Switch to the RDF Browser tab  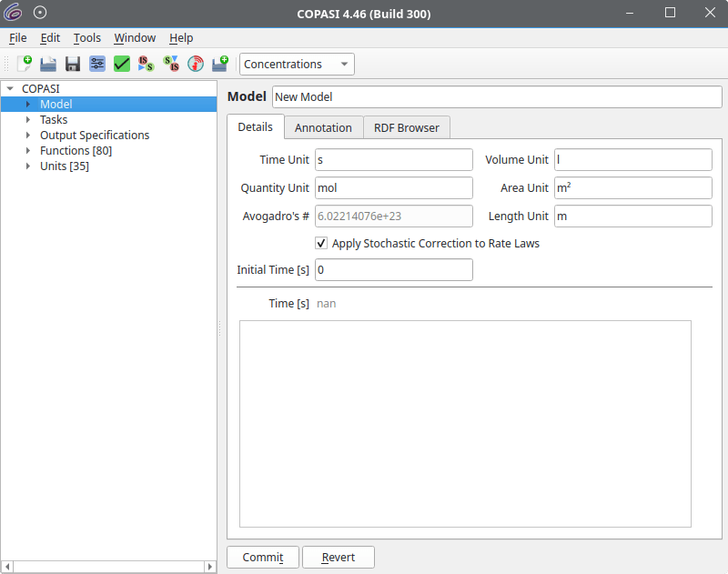coord(406,127)
